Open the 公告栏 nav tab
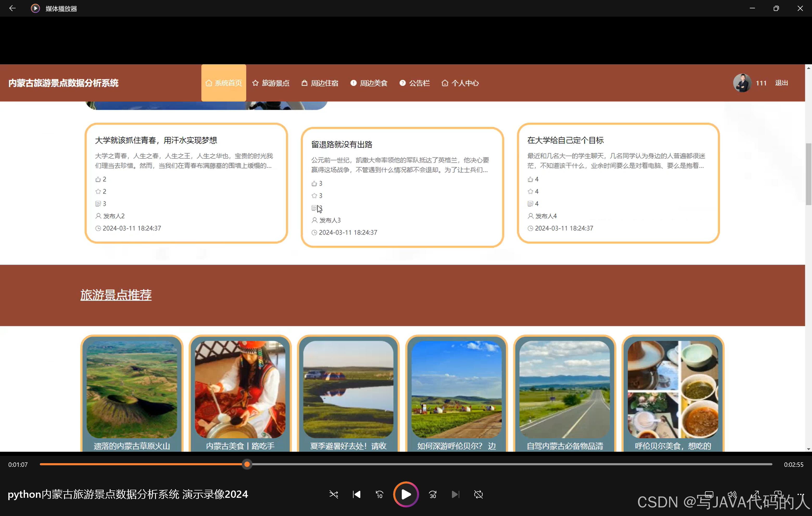The image size is (812, 516). tap(414, 83)
